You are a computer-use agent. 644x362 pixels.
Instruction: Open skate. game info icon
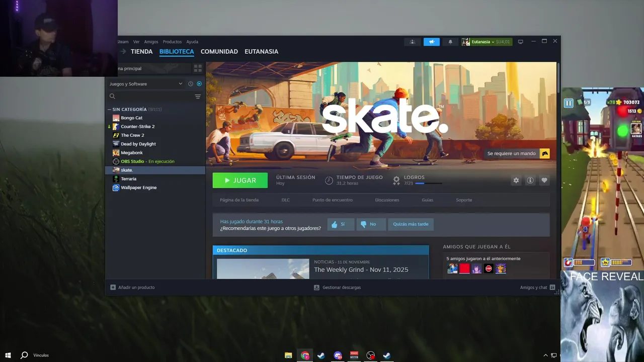(x=530, y=180)
